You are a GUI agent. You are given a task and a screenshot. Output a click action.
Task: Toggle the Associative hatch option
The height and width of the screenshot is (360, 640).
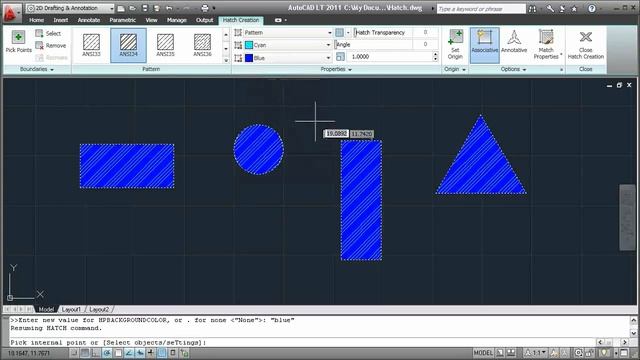click(x=484, y=44)
